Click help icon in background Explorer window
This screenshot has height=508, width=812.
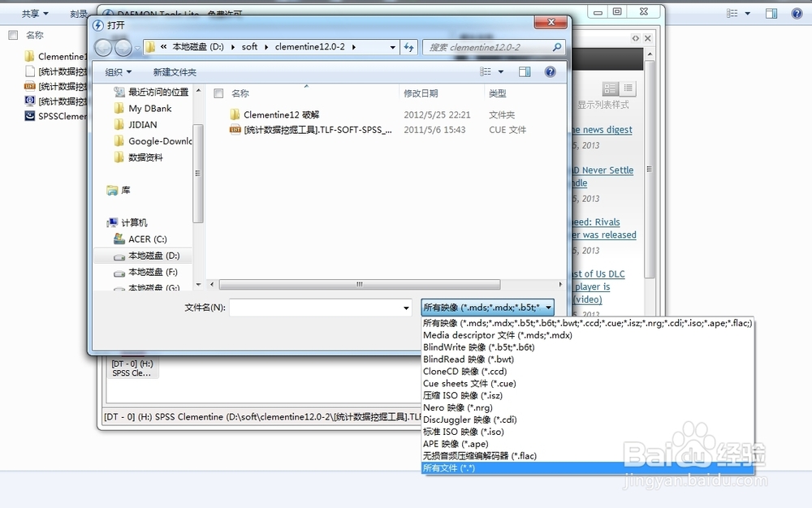[x=797, y=14]
